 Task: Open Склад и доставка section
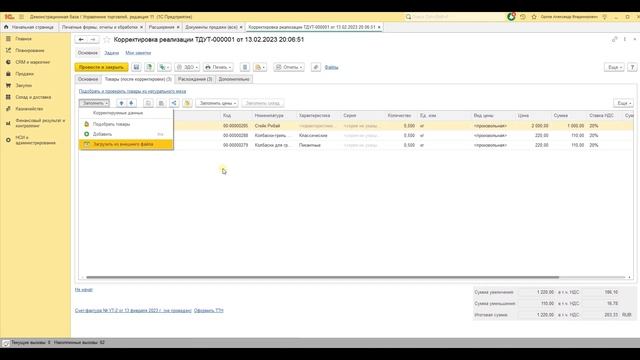[33, 97]
